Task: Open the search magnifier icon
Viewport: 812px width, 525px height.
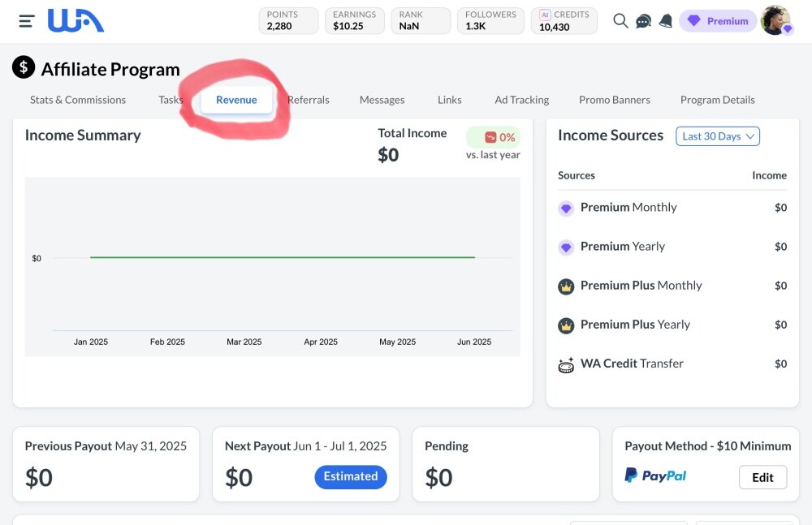Action: tap(620, 21)
